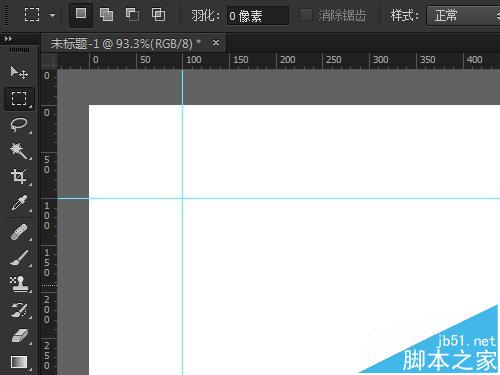Screen dimensions: 500x375
Task: Expand the toolbox with double-arrow icon
Action: pos(8,39)
